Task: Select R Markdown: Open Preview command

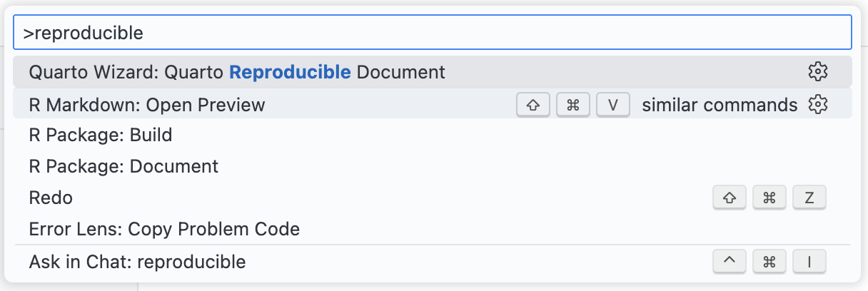Action: (147, 106)
